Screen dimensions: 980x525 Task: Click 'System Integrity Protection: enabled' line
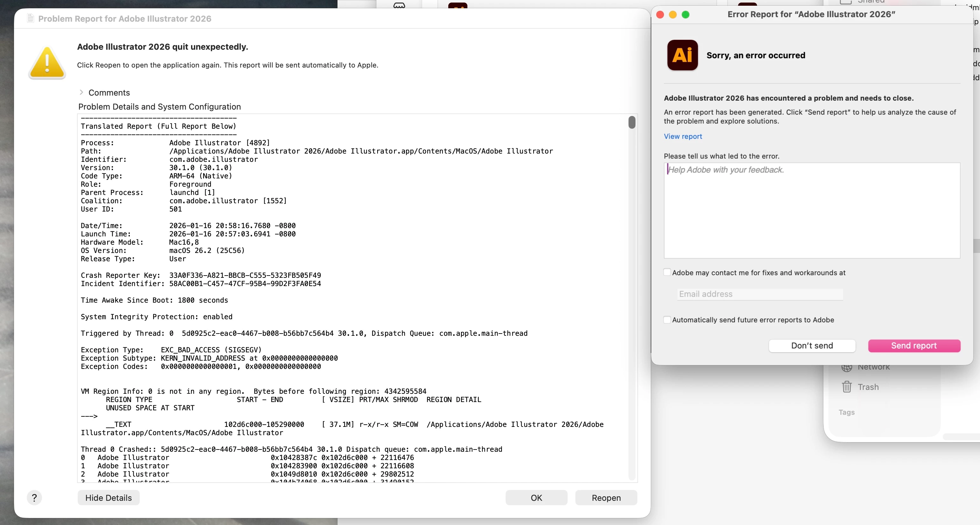click(156, 317)
